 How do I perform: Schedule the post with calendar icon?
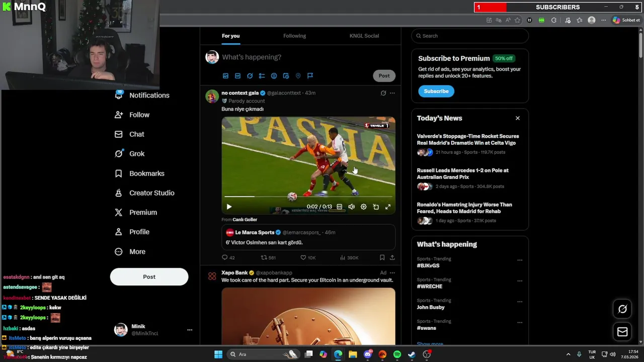(x=286, y=76)
